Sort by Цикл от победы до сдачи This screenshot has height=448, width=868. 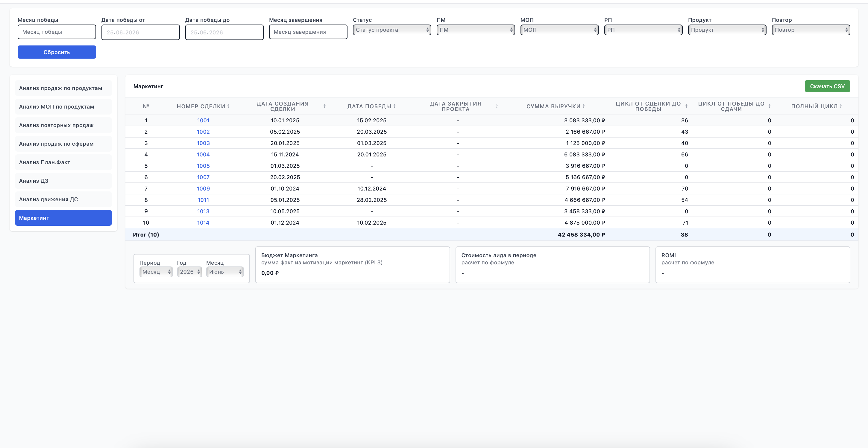coord(769,106)
